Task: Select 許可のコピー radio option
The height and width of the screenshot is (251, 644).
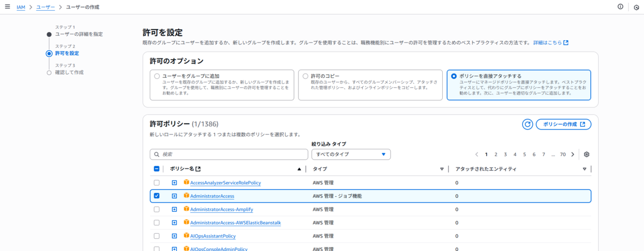Action: point(305,76)
